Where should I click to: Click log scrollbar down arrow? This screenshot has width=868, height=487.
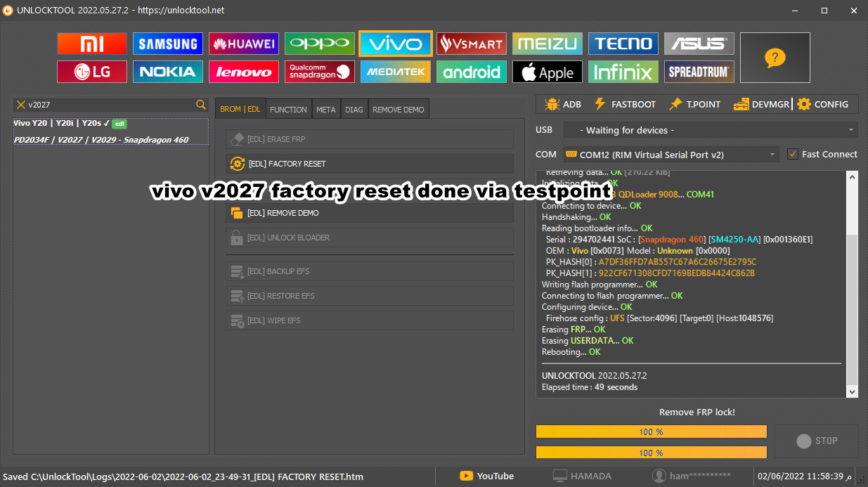(x=853, y=392)
